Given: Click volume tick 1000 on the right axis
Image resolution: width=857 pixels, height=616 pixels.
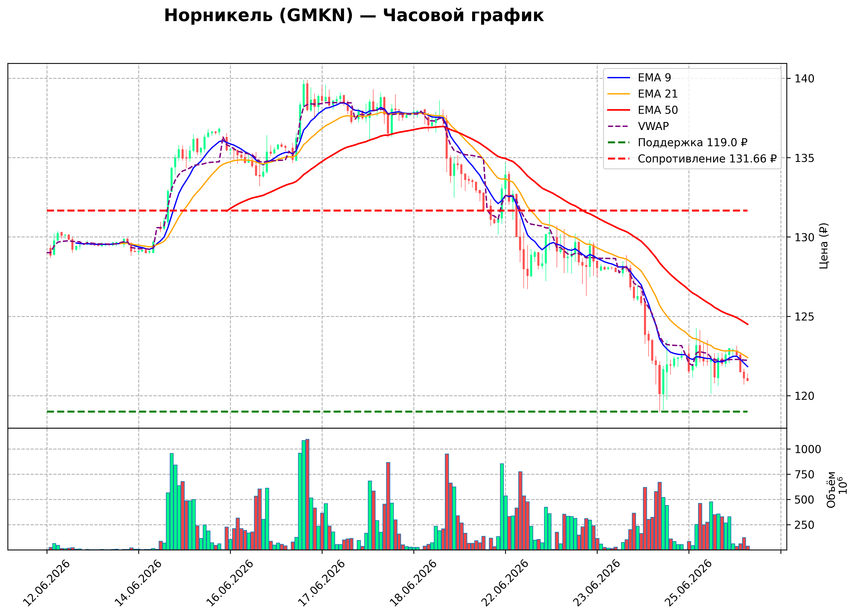Looking at the screenshot, I should [x=808, y=449].
